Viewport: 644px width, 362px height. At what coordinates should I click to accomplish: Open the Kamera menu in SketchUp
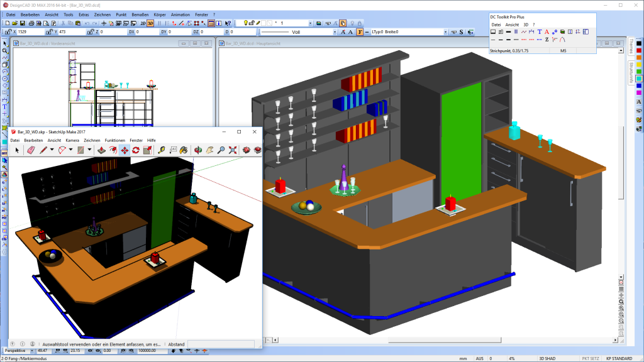click(73, 141)
